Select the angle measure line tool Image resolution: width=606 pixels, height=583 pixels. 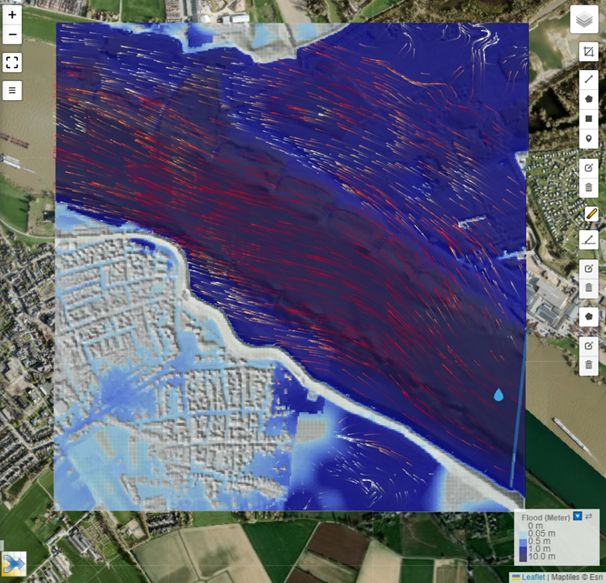point(588,240)
